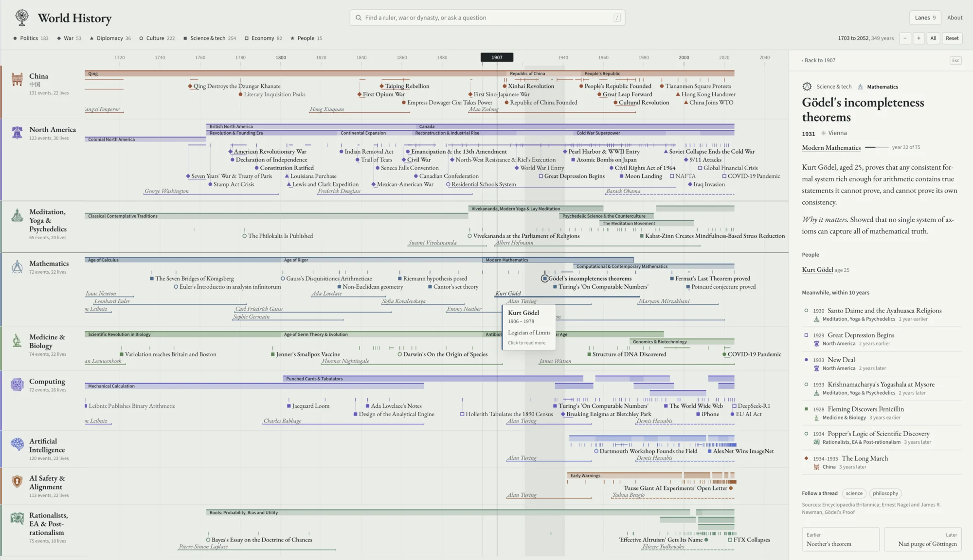Click the Artificial Intelligence brain icon
The height and width of the screenshot is (560, 973).
click(17, 444)
